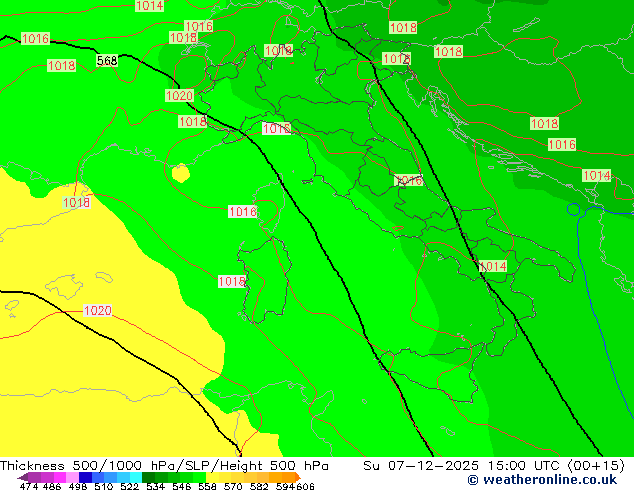Image resolution: width=634 pixels, height=490 pixels.
Task: Click the legend value 558
Action: click(207, 486)
